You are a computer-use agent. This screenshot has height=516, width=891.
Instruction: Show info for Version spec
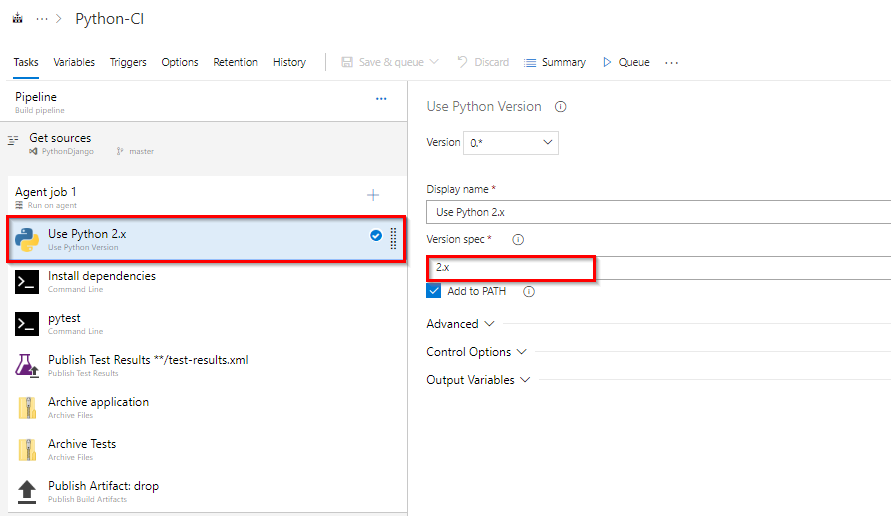tap(518, 239)
